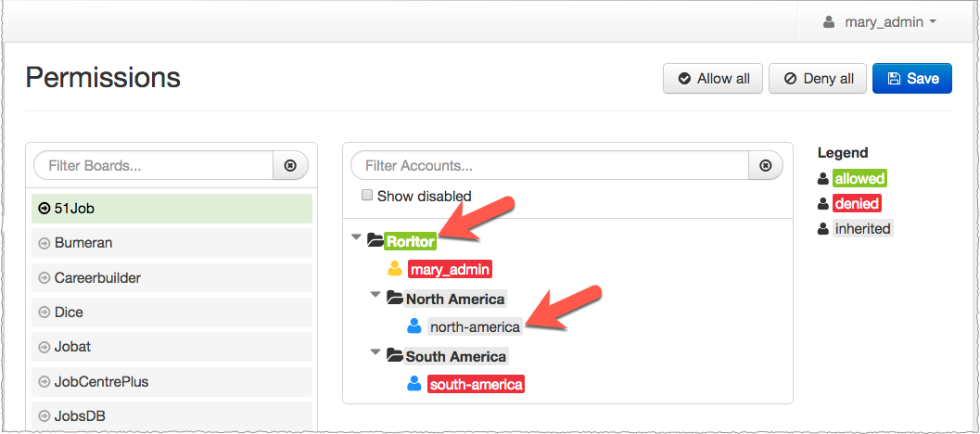The image size is (980, 434).
Task: Collapse the South America tree node
Action: tap(375, 353)
